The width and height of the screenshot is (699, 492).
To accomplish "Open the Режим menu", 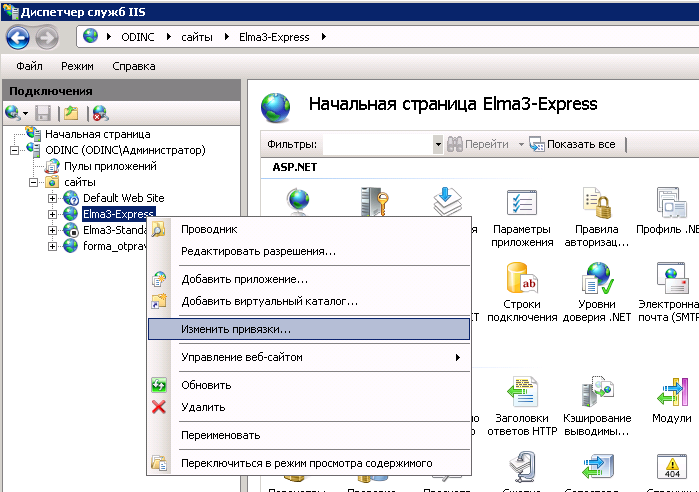I will click(x=77, y=66).
